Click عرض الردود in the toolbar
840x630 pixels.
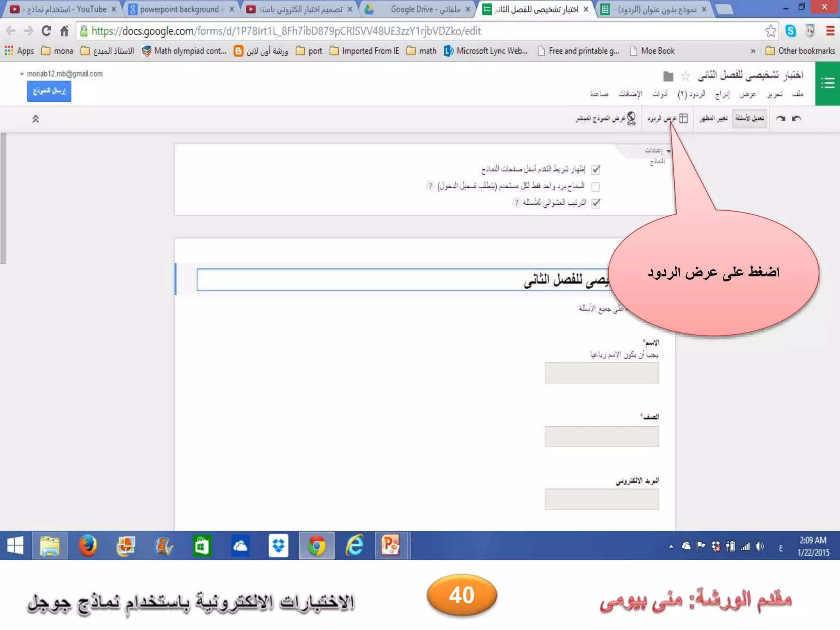[668, 118]
